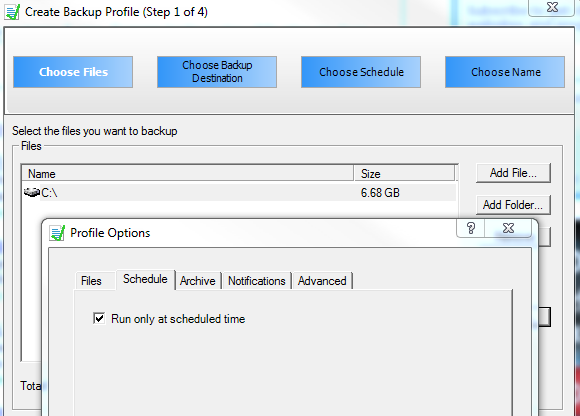
Task: Close the Create Backup Profile window
Action: 552,7
